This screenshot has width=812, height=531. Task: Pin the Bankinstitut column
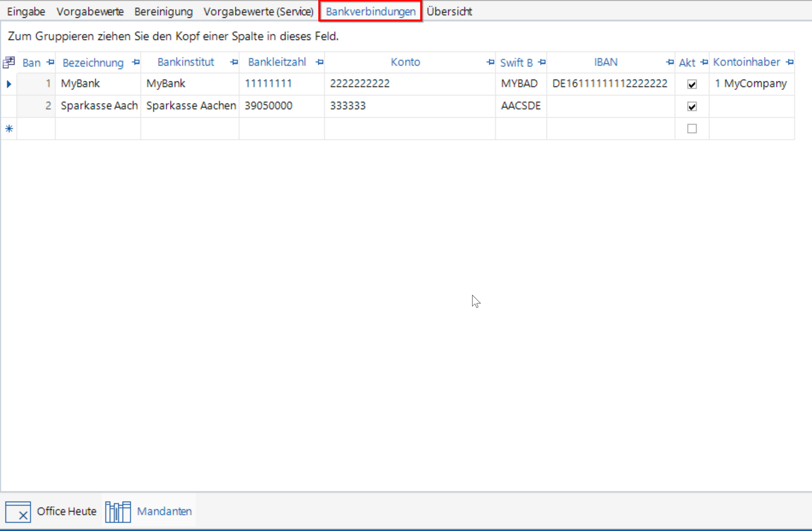click(234, 62)
